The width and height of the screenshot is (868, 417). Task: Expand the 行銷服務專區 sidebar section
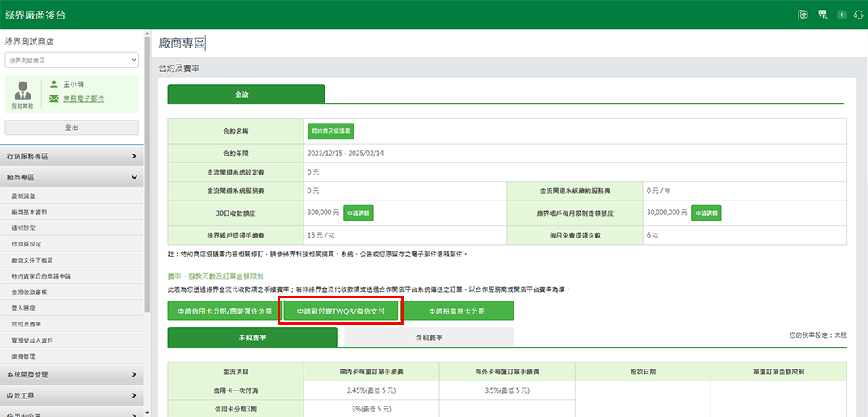tap(71, 157)
